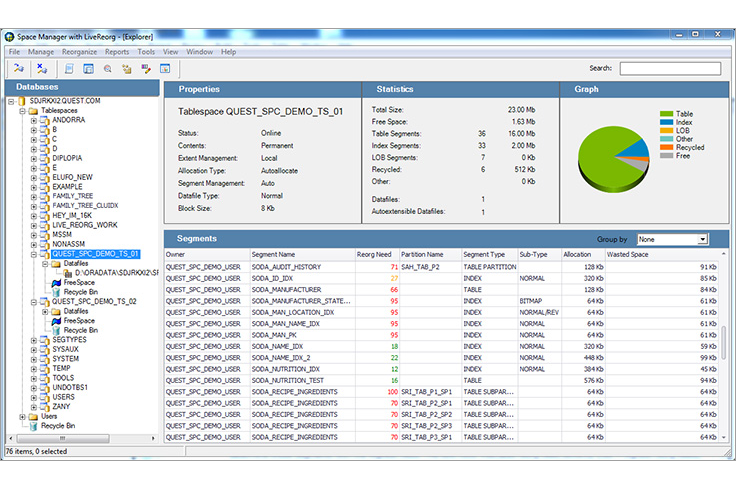
Task: Click the orange Recycled legend swatch
Action: pyautogui.click(x=667, y=147)
